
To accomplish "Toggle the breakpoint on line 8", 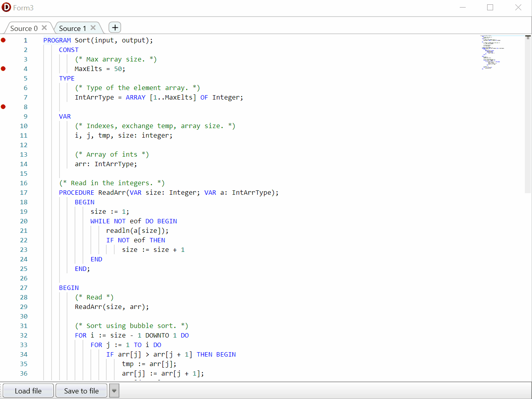I will [x=3, y=107].
